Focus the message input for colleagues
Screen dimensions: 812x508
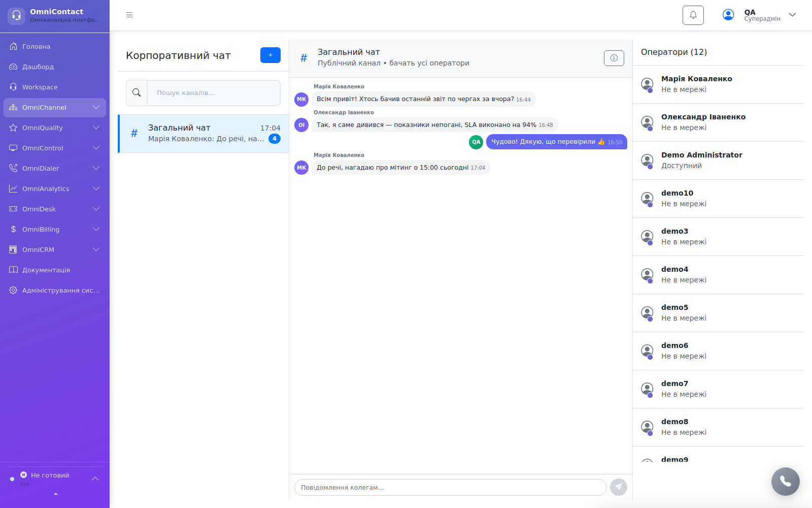pos(451,487)
